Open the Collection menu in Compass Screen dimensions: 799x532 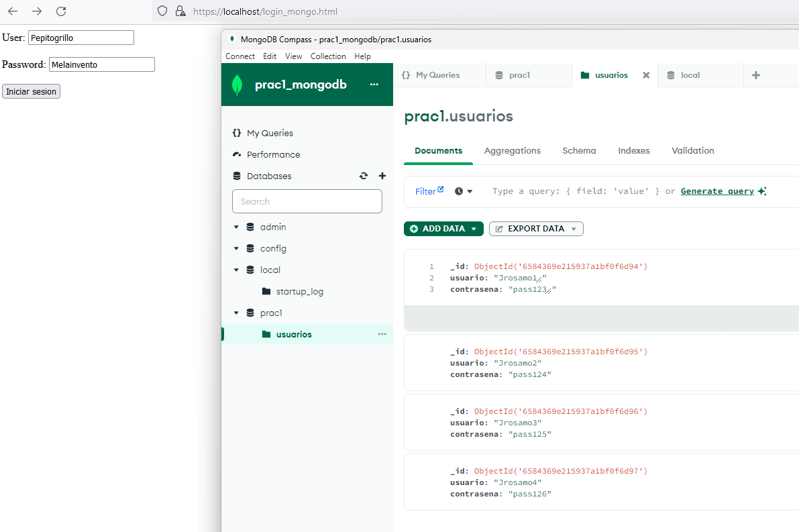[x=328, y=56]
